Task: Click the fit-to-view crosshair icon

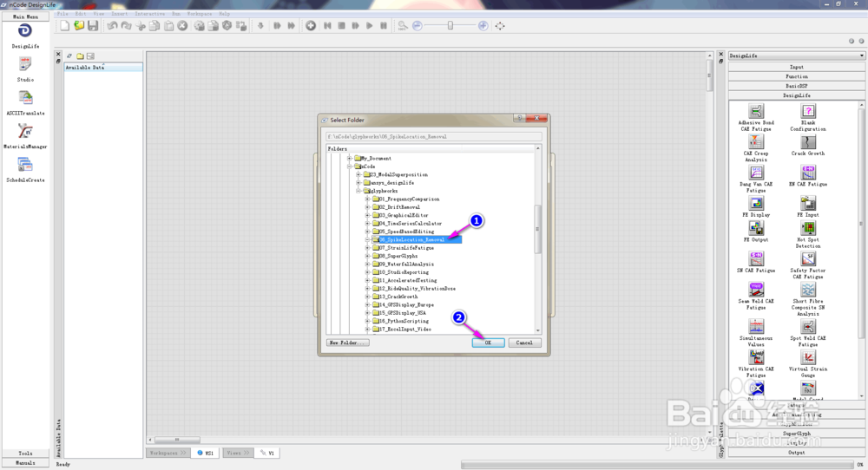Action: (500, 26)
